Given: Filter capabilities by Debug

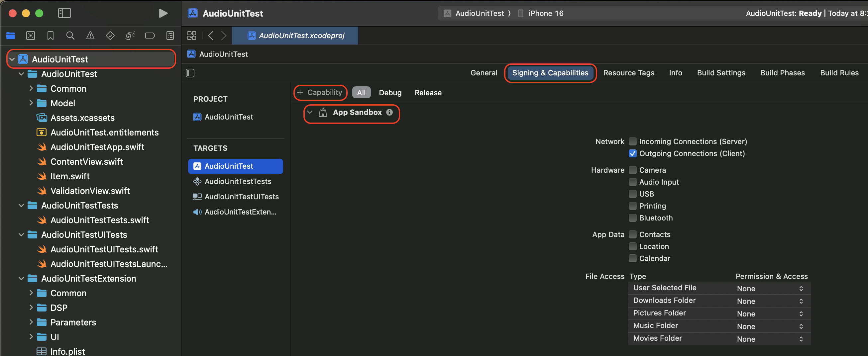Looking at the screenshot, I should (390, 93).
